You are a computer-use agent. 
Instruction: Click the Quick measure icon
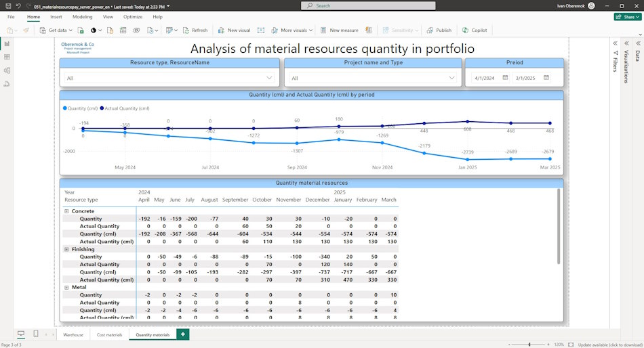(x=368, y=30)
